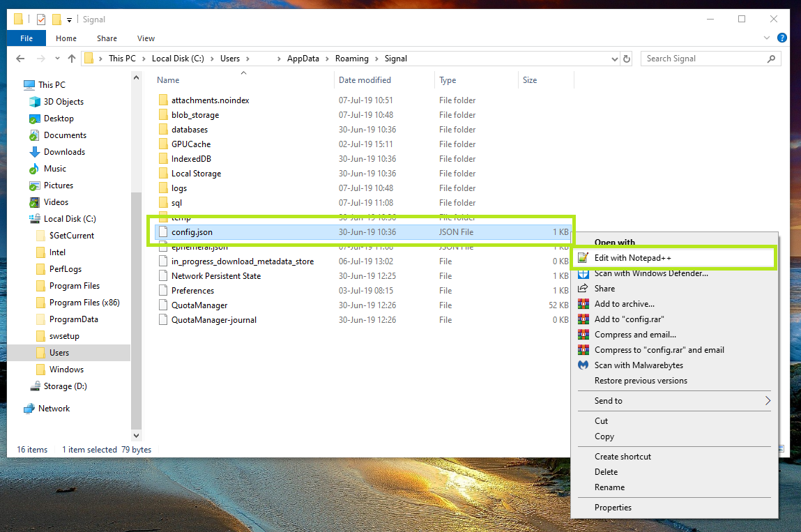The image size is (801, 532).
Task: Click the Local Disk (C:) drive icon
Action: coord(35,219)
